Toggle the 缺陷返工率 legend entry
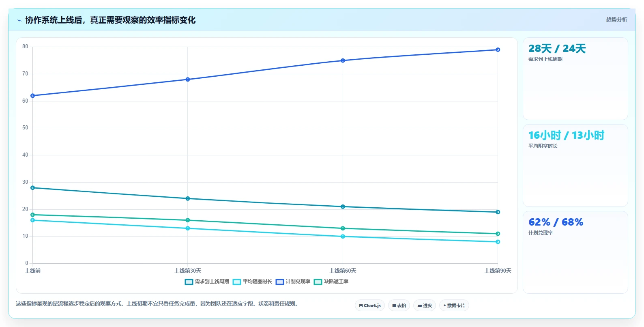 click(x=331, y=282)
